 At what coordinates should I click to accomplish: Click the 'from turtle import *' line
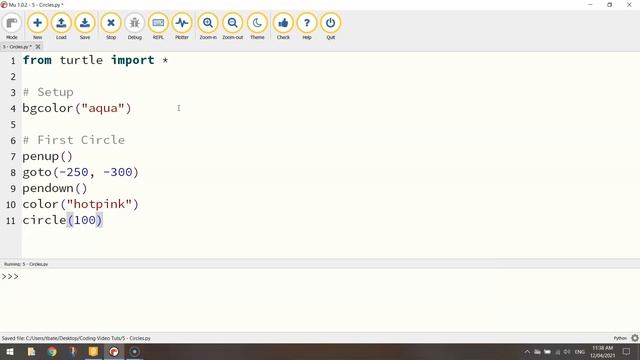point(95,60)
